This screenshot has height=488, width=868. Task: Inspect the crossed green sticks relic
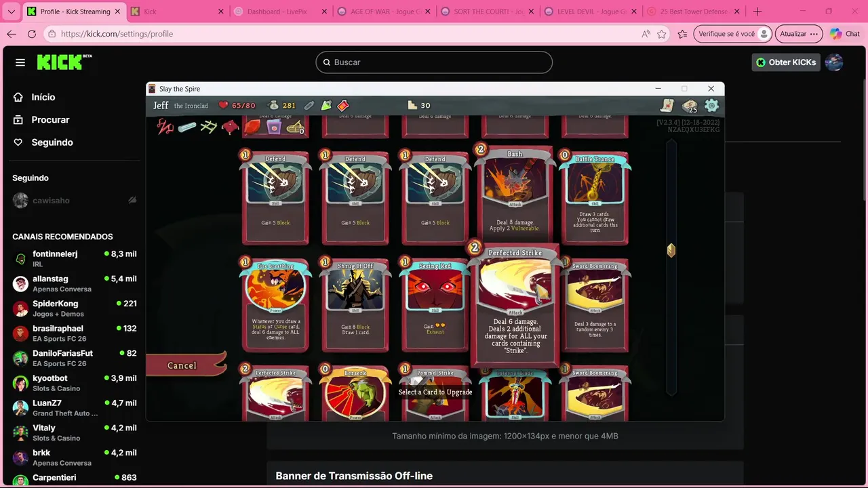pos(208,126)
